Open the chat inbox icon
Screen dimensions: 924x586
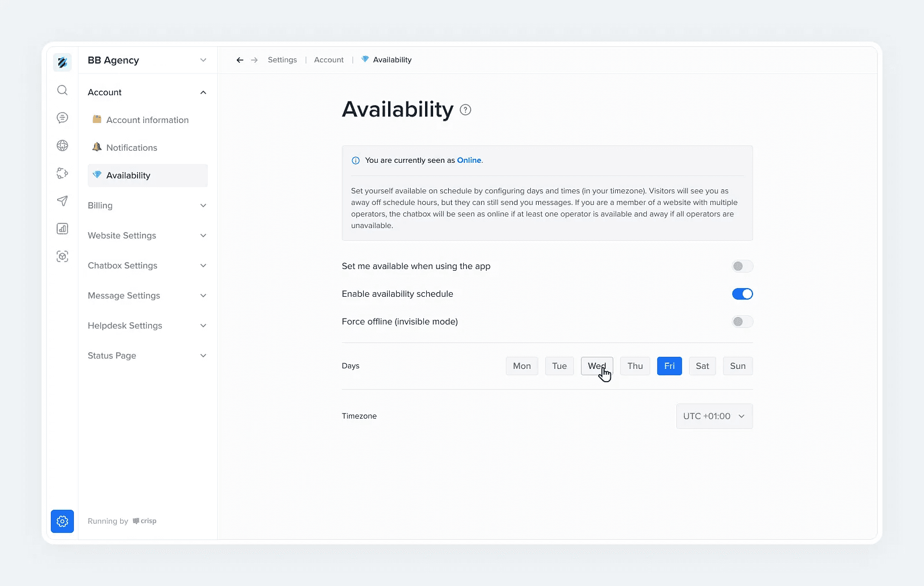(62, 118)
